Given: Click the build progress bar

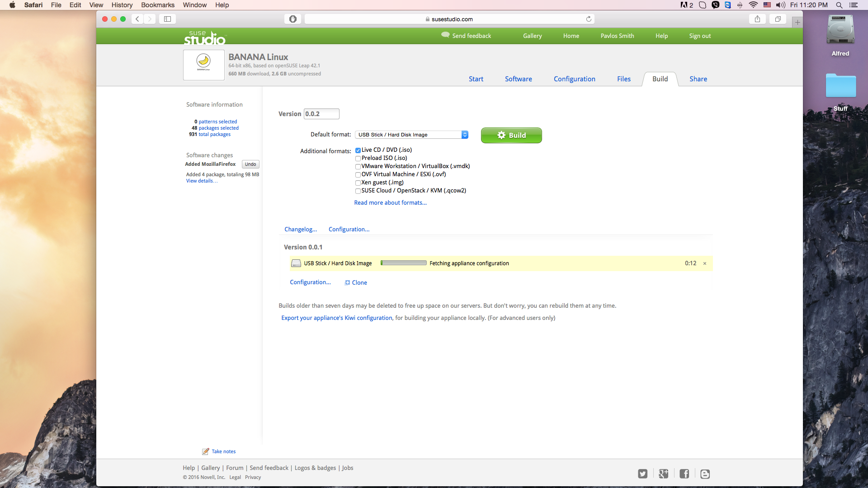Looking at the screenshot, I should point(403,263).
